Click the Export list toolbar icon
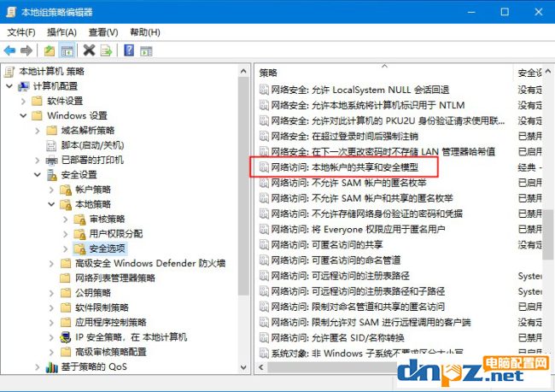 tap(106, 50)
